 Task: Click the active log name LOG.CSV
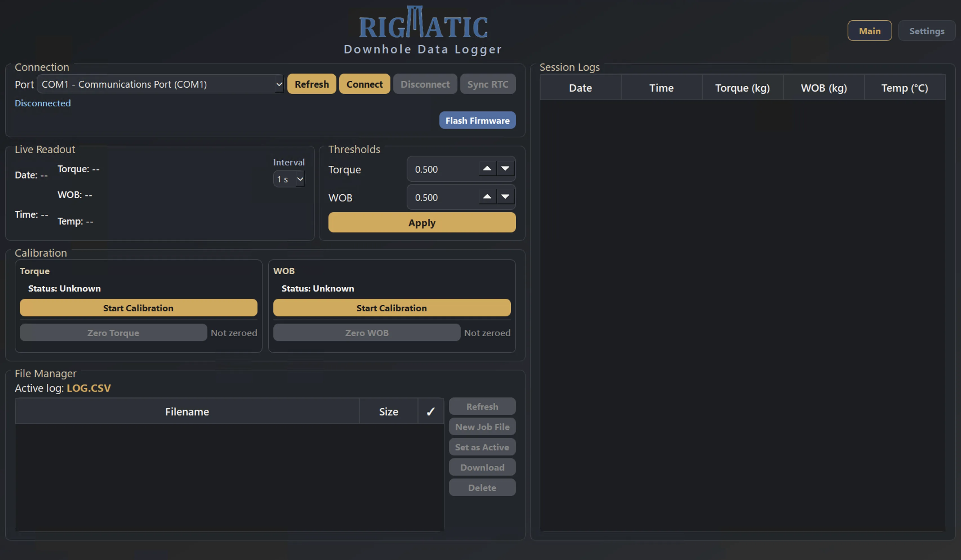pos(88,388)
